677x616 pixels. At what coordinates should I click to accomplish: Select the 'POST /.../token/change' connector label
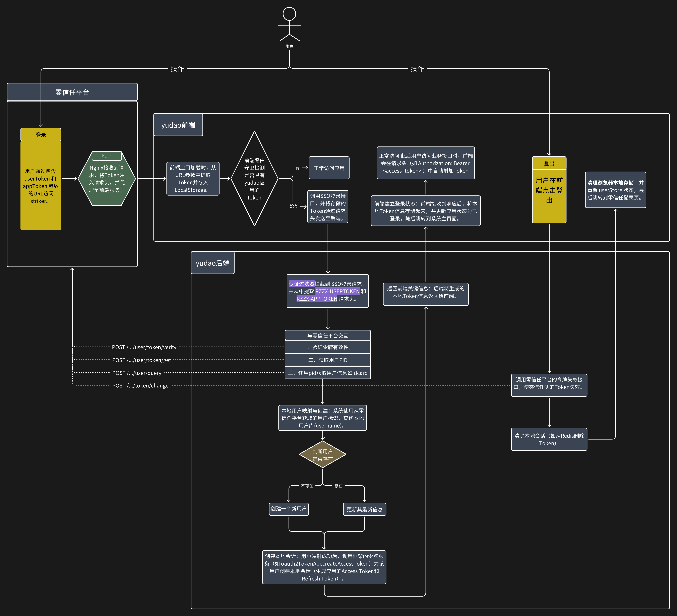140,386
